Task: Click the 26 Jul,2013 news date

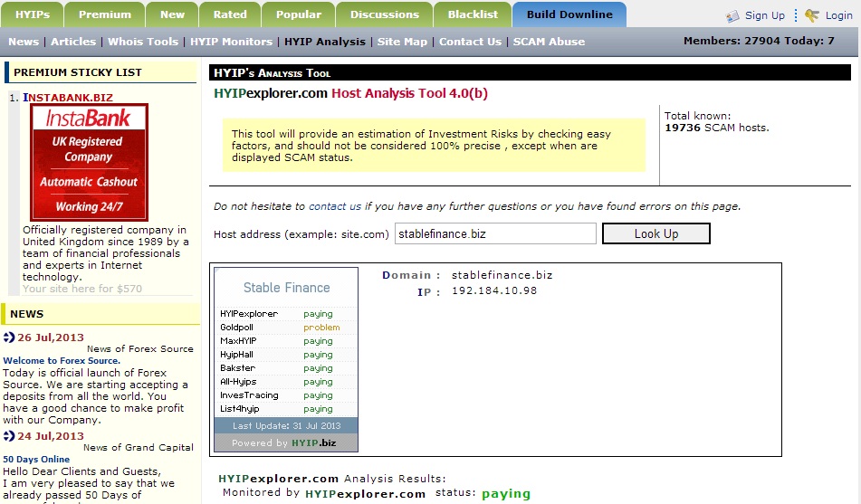Action: (x=51, y=338)
